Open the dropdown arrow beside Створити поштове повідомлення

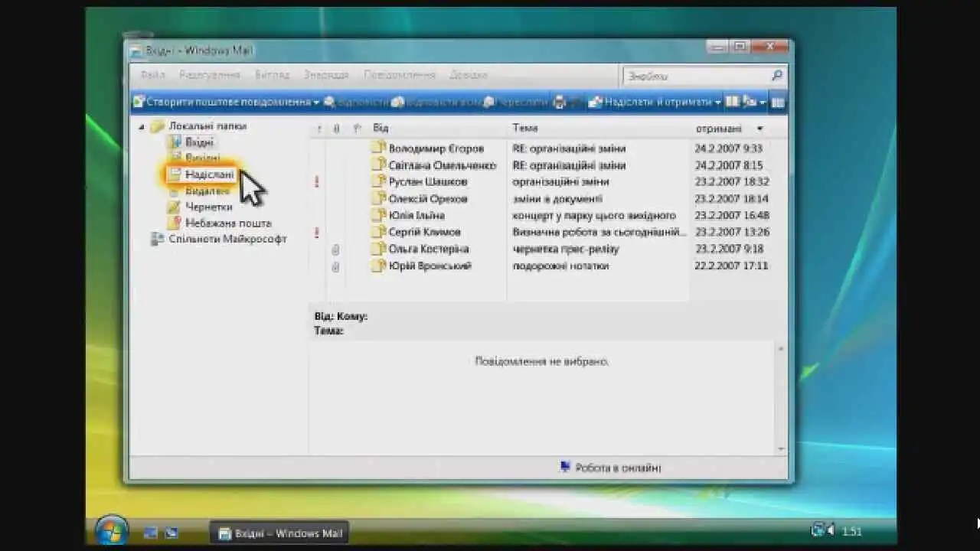316,103
